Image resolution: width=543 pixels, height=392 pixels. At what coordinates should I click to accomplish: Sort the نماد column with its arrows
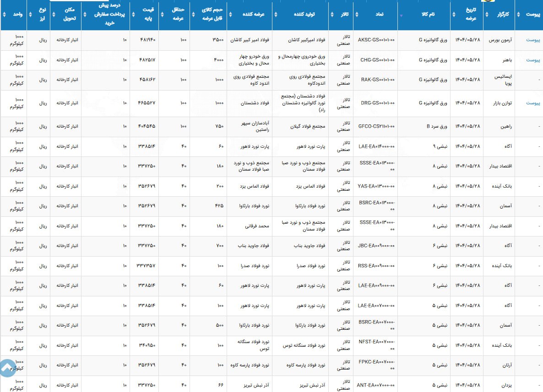(357, 15)
